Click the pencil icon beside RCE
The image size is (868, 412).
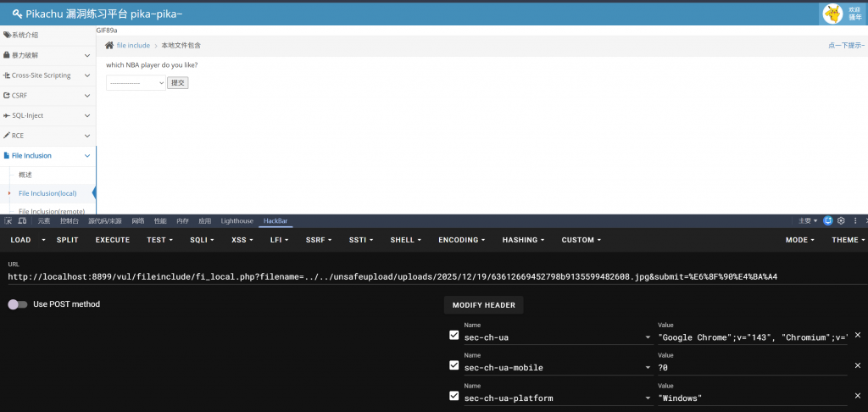[7, 135]
